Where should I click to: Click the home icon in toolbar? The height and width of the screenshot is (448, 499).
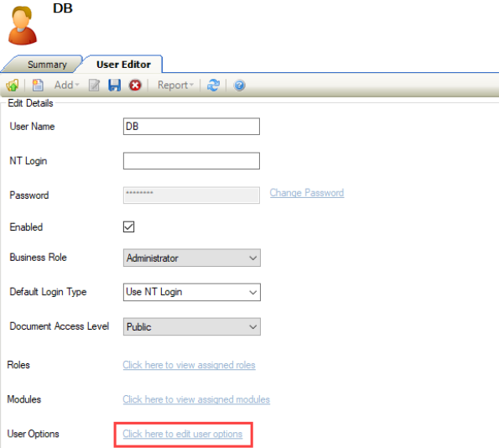click(x=13, y=86)
